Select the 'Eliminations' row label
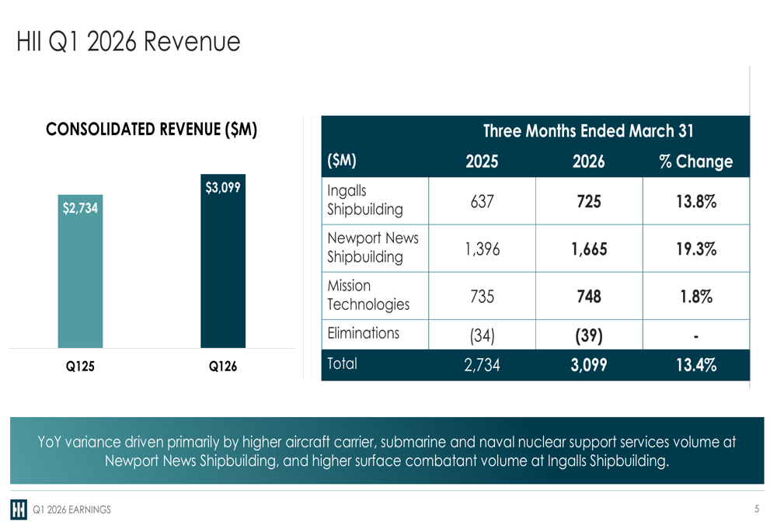 pos(363,333)
